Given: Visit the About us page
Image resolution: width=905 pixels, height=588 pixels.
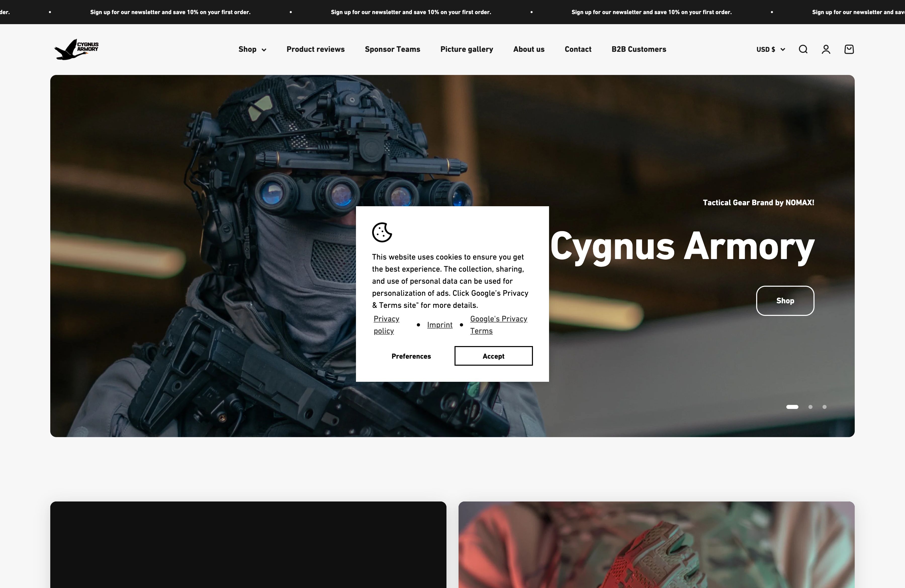Looking at the screenshot, I should (529, 49).
